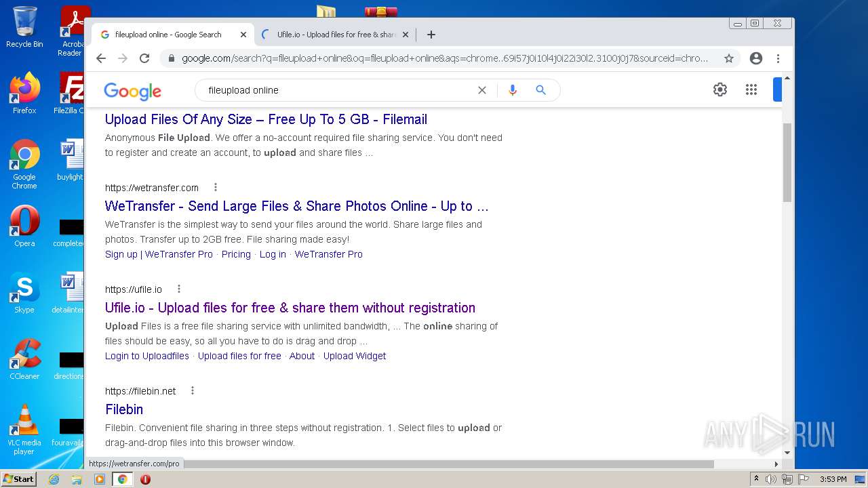Open Windows Explorer from the taskbar
This screenshot has width=868, height=488.
pos(77,479)
